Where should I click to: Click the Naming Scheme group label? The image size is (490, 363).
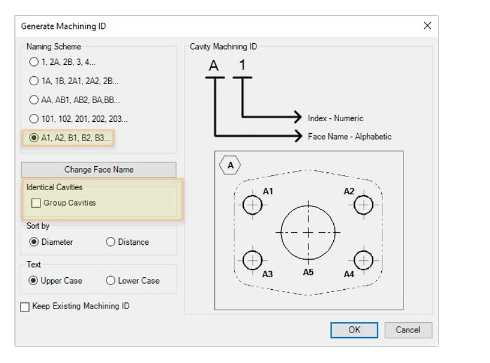tap(54, 47)
